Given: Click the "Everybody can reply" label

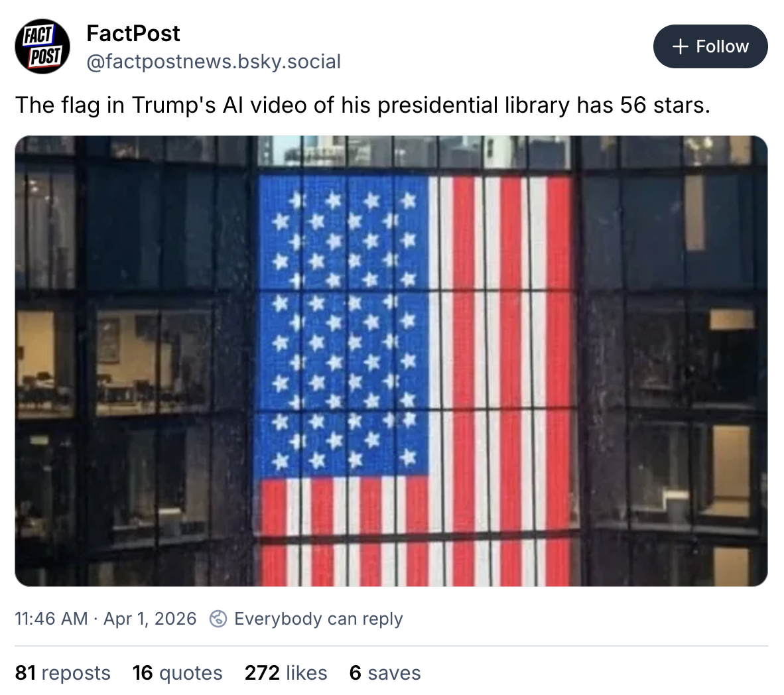Looking at the screenshot, I should tap(318, 619).
